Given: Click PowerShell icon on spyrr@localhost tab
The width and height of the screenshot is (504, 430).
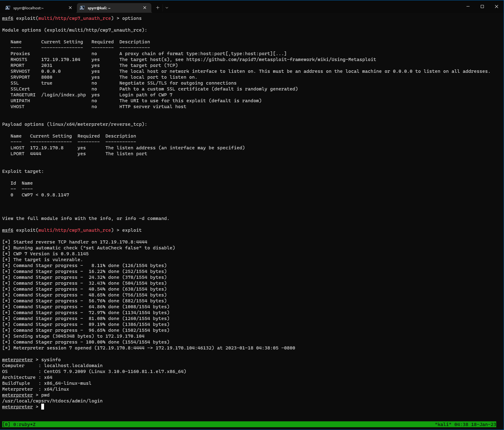Looking at the screenshot, I should pyautogui.click(x=8, y=8).
